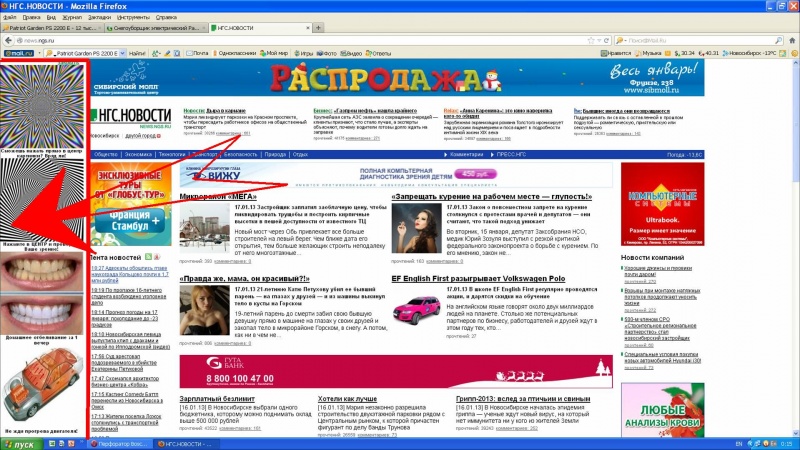The width and height of the screenshot is (800, 450).
Task: Open the dropdown arrow next to mail.ru logo
Action: point(39,53)
